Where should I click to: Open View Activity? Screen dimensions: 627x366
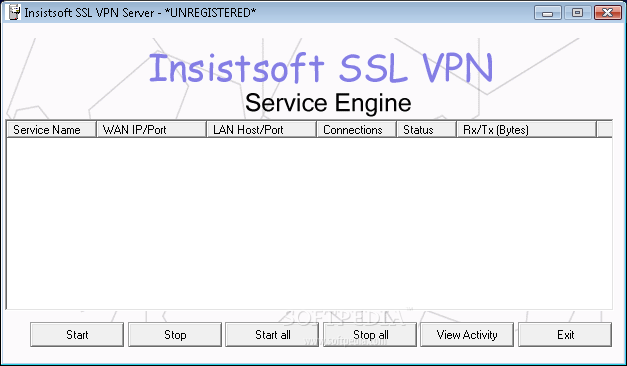pos(467,334)
